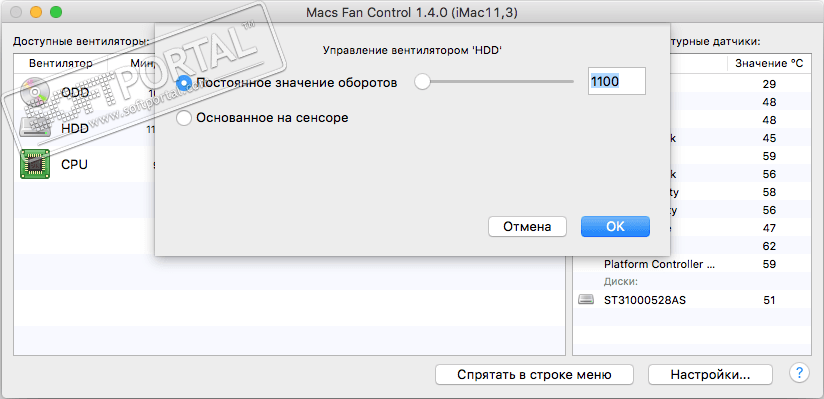This screenshot has height=399, width=824.
Task: Click the HDD hard drive fan icon
Action: (x=35, y=128)
